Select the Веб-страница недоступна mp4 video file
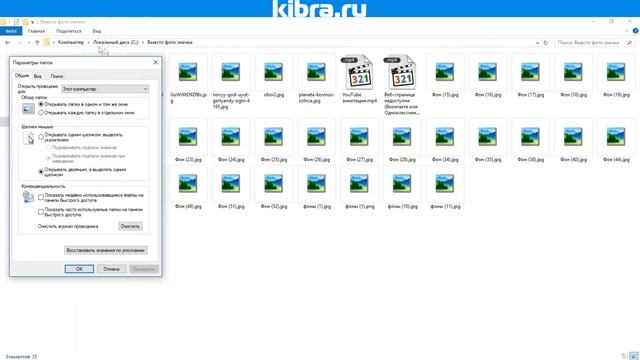This screenshot has width=640, height=360. tap(402, 84)
